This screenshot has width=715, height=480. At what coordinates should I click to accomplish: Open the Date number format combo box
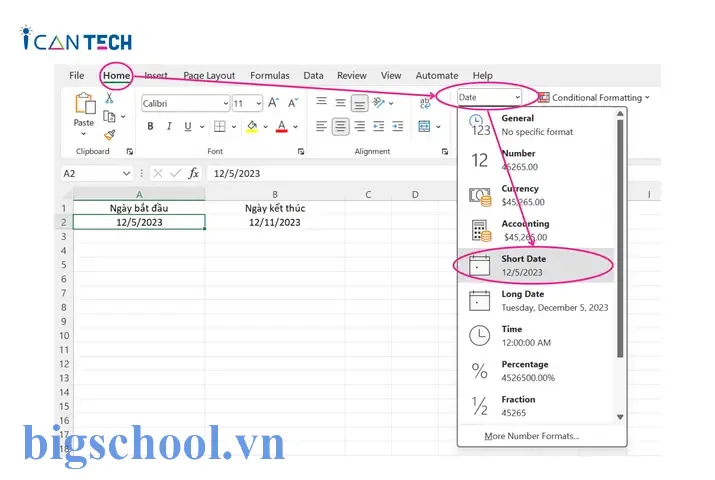(x=489, y=97)
